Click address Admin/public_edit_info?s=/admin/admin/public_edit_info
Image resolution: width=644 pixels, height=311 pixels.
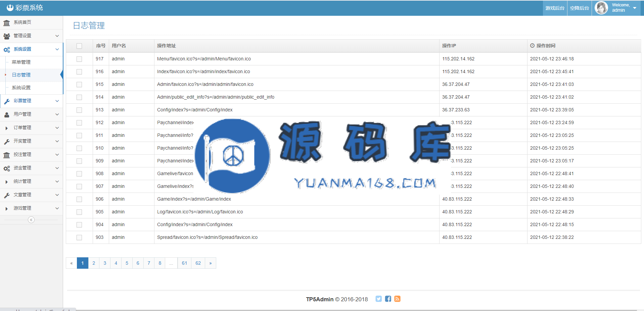pos(216,97)
